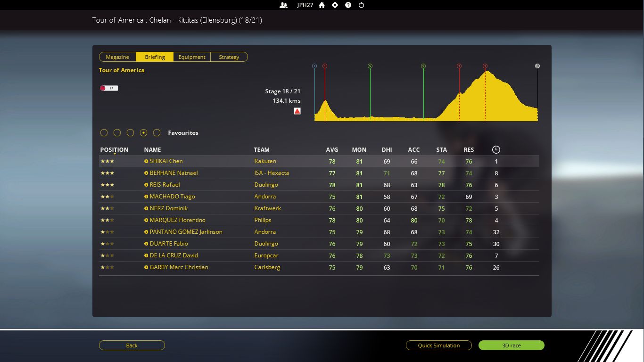Start the 3D race
Image resolution: width=644 pixels, height=362 pixels.
tap(511, 346)
